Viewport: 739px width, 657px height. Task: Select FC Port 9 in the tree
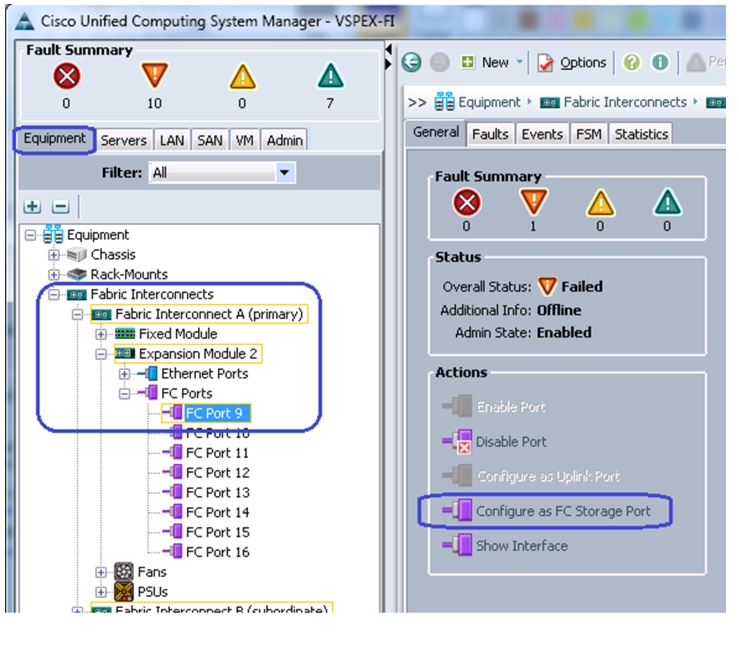214,413
